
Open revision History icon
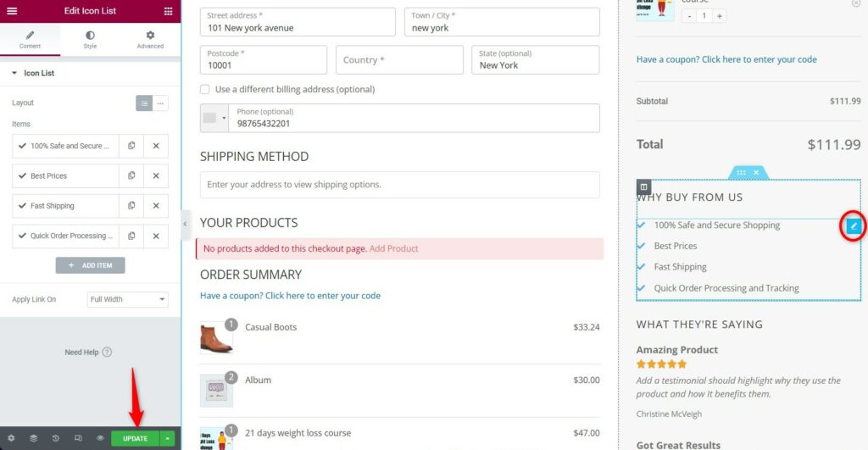point(55,438)
